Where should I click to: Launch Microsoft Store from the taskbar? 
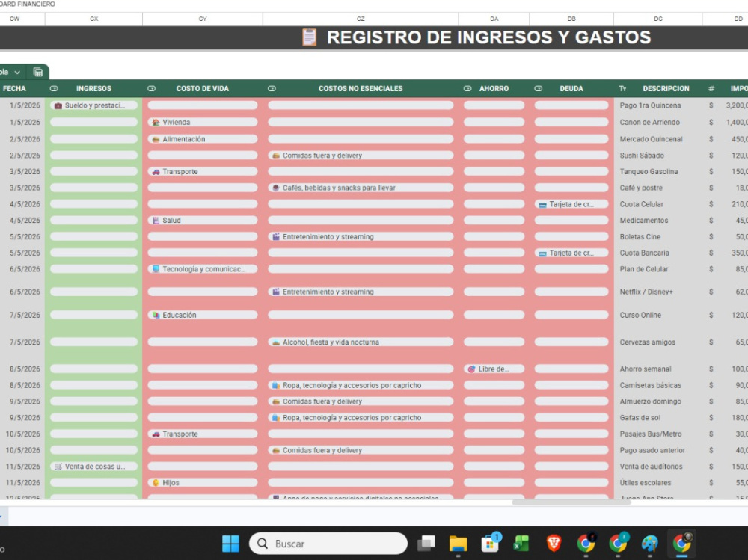pyautogui.click(x=490, y=543)
